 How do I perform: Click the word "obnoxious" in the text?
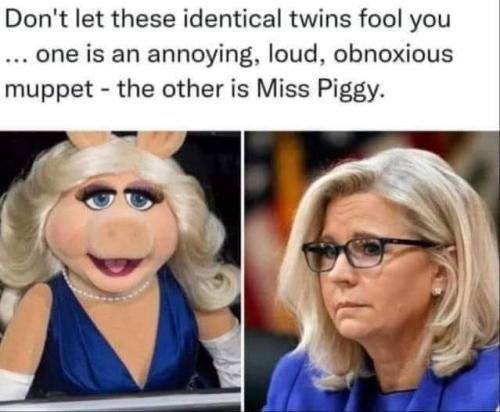pos(394,54)
